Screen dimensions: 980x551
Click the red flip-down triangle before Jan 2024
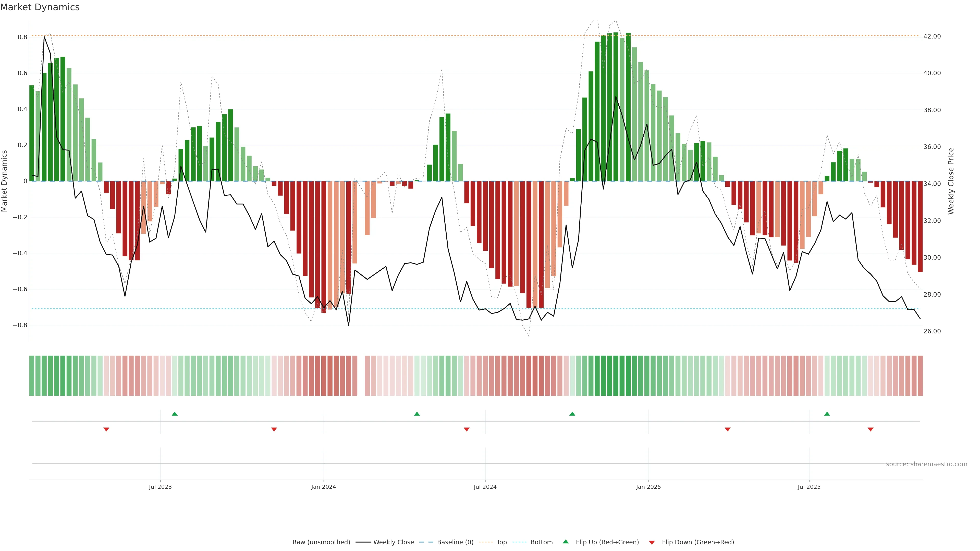[x=274, y=429]
